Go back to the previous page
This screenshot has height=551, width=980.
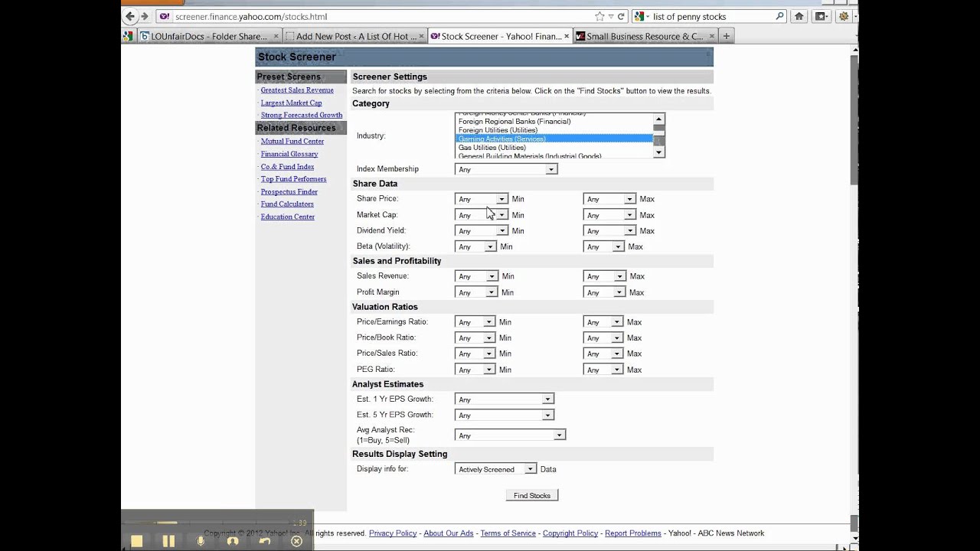(x=129, y=16)
